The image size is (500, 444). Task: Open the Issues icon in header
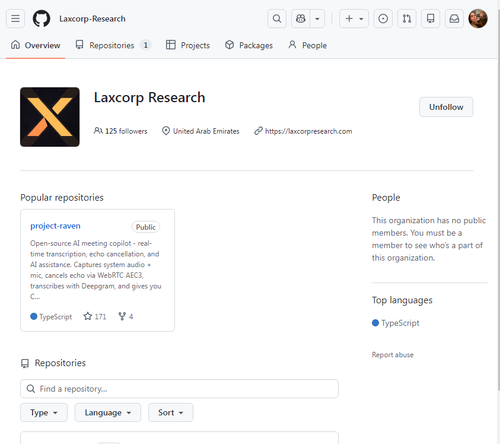coord(383,19)
